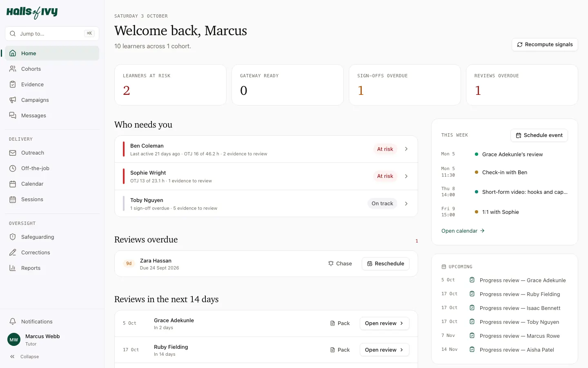Open Pack for Ruby Fielding
The height and width of the screenshot is (368, 588).
pos(340,350)
